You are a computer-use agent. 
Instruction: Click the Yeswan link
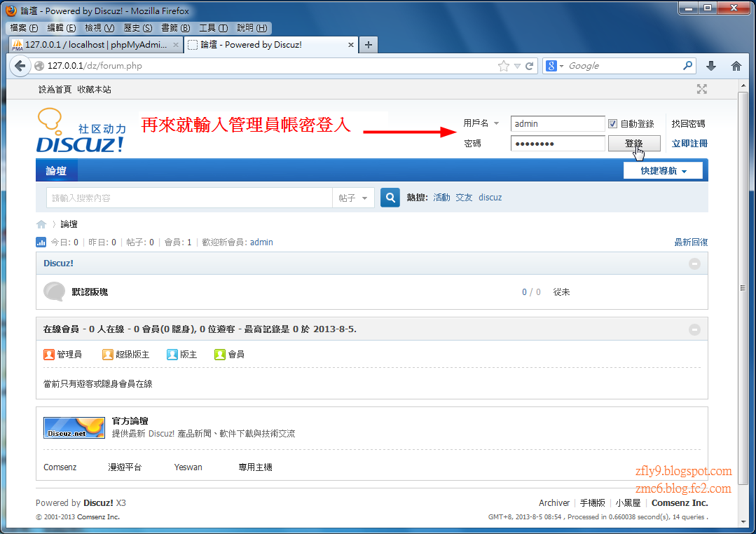(188, 467)
